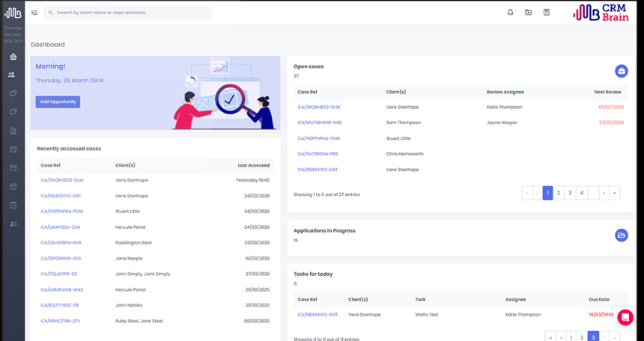This screenshot has height=341, width=644.
Task: Click the search magnifier icon
Action: 50,13
